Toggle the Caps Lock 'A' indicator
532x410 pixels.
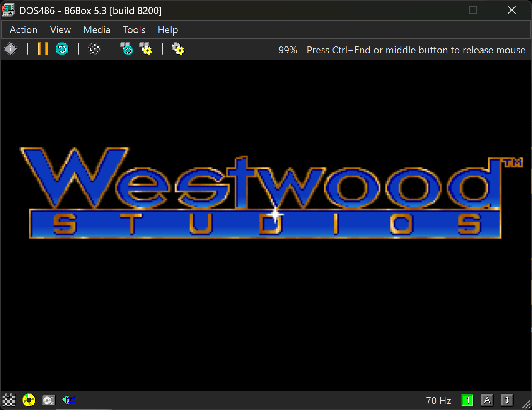point(487,400)
